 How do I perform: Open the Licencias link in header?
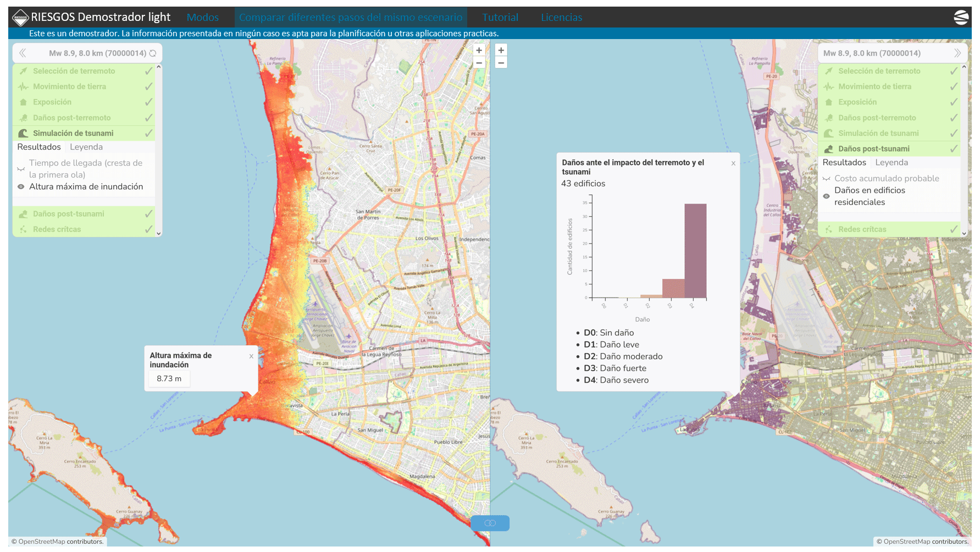point(561,18)
